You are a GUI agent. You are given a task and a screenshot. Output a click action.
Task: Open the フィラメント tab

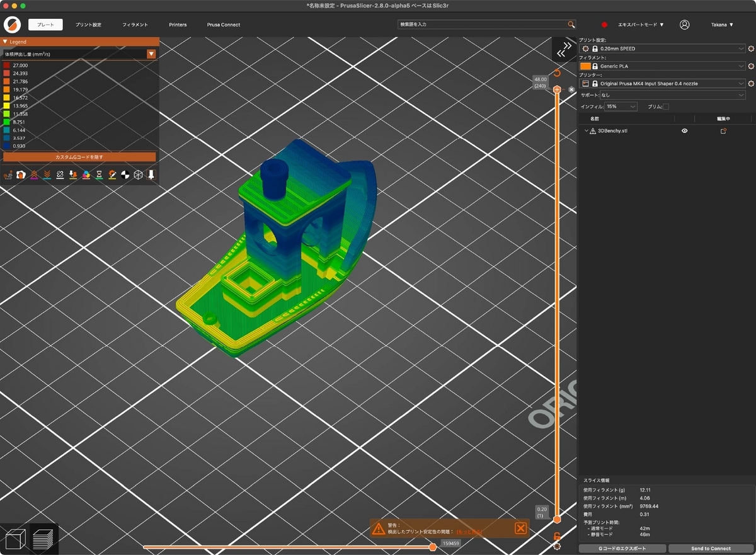134,25
